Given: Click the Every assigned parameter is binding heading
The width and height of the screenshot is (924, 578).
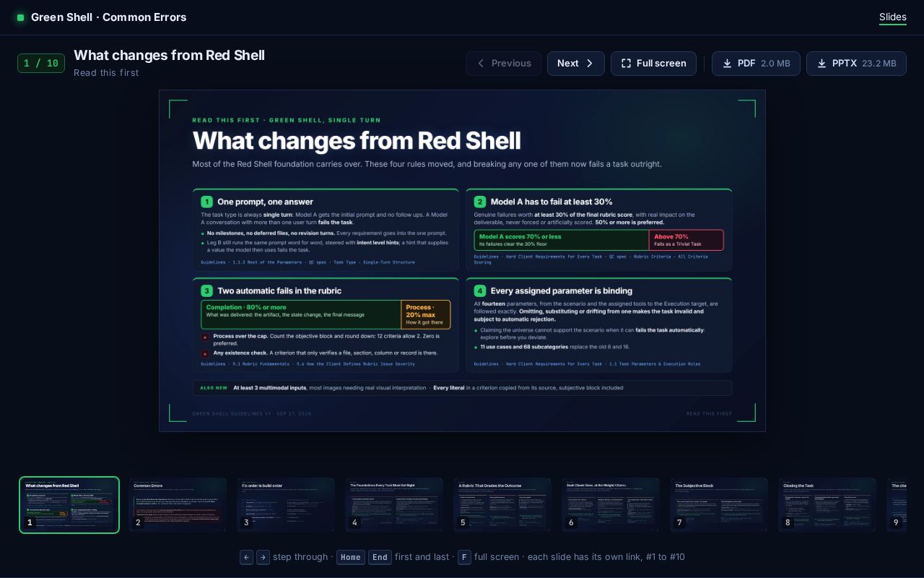Looking at the screenshot, I should click(x=562, y=290).
